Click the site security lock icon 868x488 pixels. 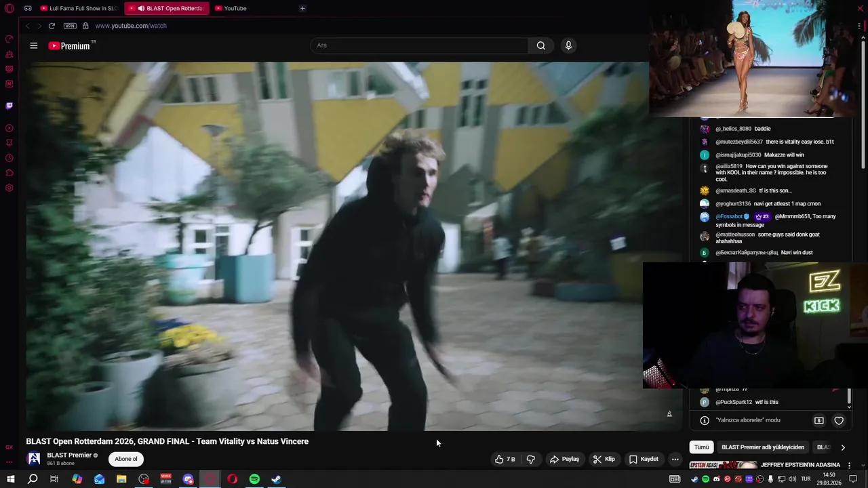point(85,26)
